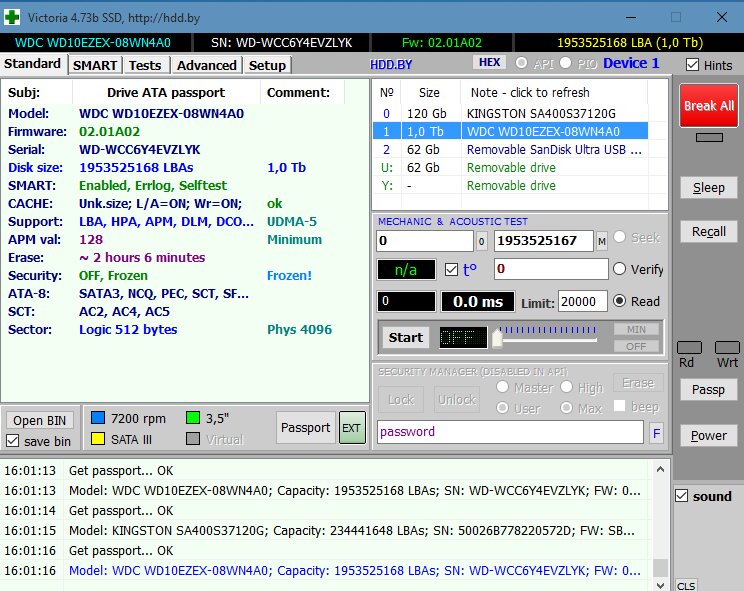Click the green EXT button
744x591 pixels.
pos(352,428)
